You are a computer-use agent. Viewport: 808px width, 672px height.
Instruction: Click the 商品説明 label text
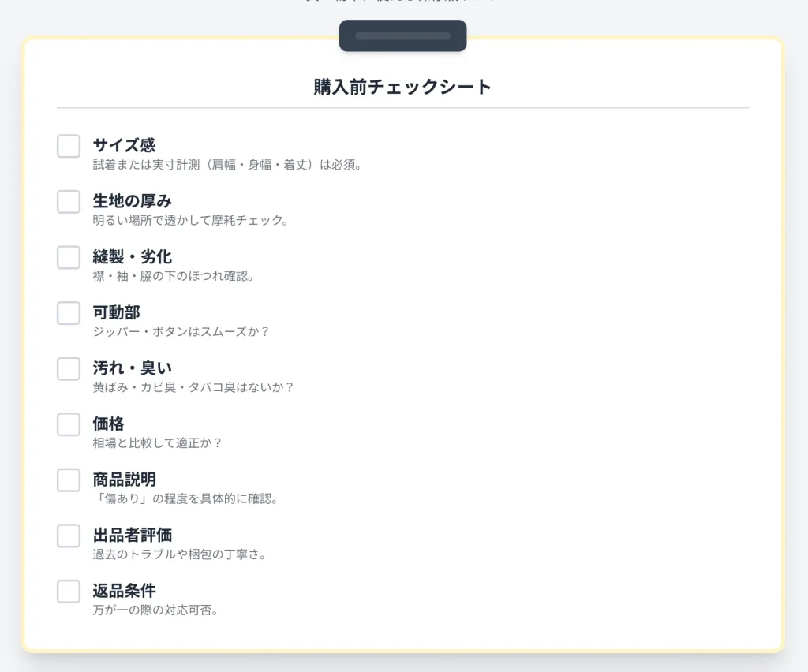pos(124,480)
